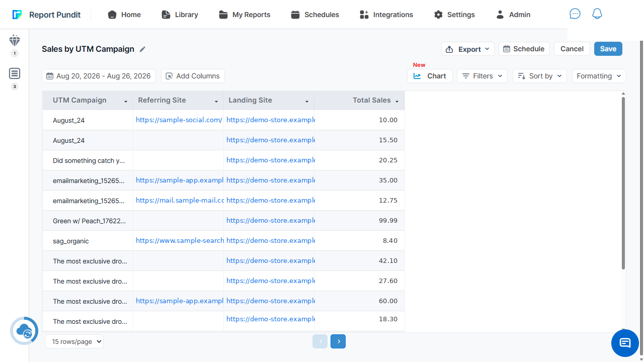Click the Cancel button
The image size is (644, 362).
pos(572,49)
